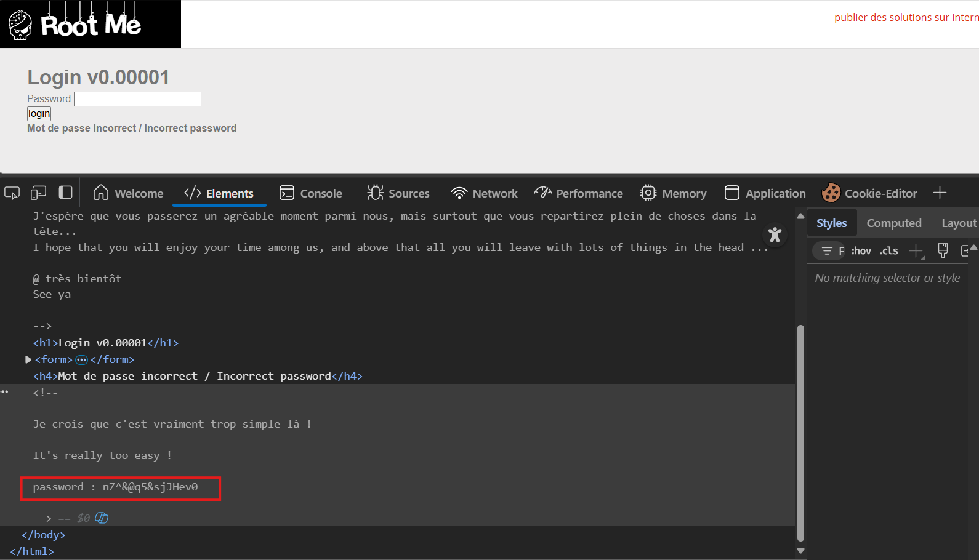Open the Performance gauge icon
Image resolution: width=979 pixels, height=560 pixels.
[x=542, y=193]
